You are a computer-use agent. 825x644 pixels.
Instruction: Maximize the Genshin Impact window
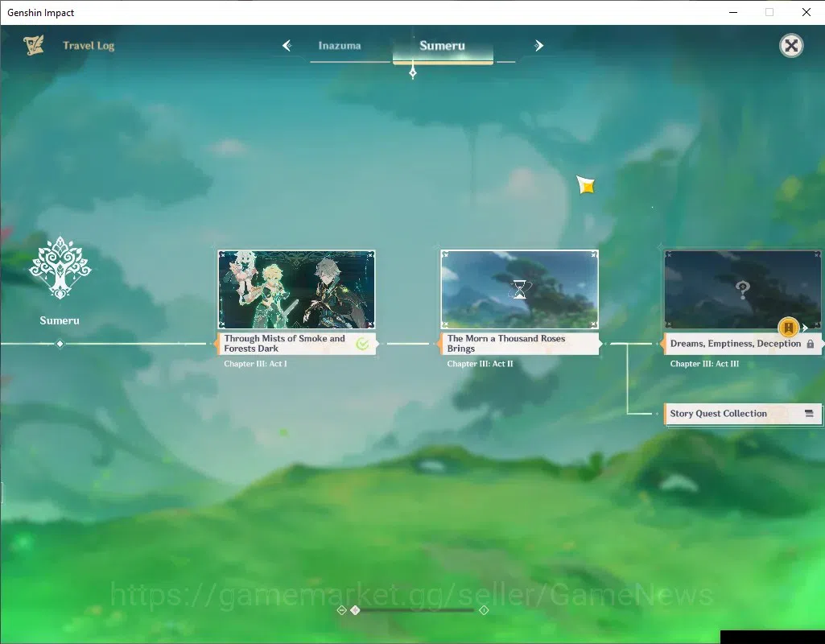point(769,12)
